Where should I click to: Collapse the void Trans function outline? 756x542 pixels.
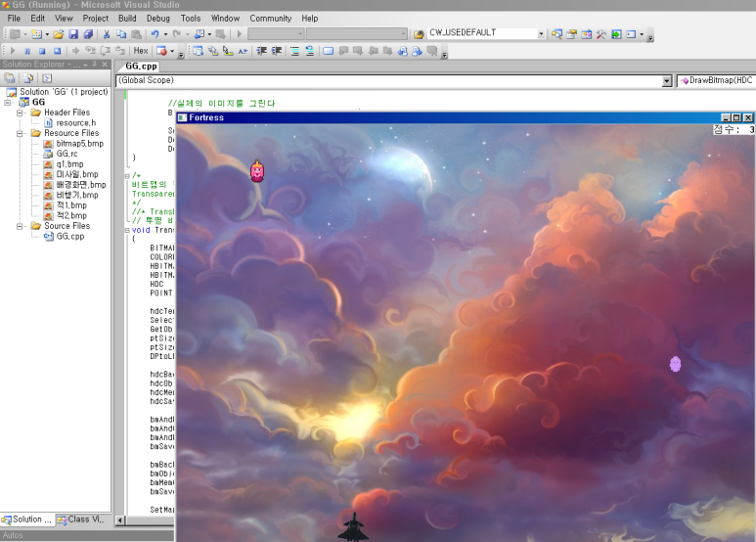[x=127, y=231]
